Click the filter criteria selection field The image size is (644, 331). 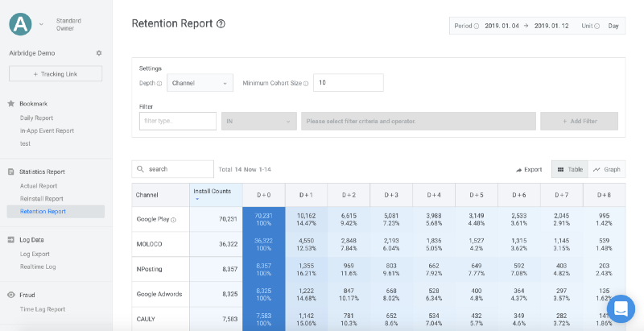click(418, 121)
